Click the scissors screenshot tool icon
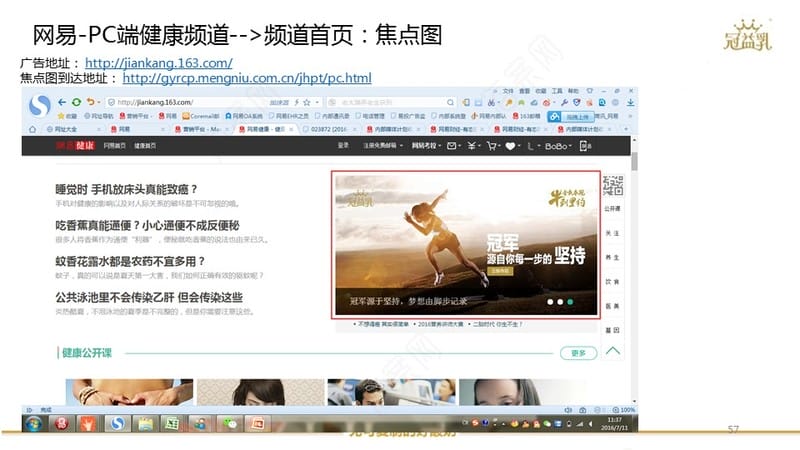 (x=491, y=102)
